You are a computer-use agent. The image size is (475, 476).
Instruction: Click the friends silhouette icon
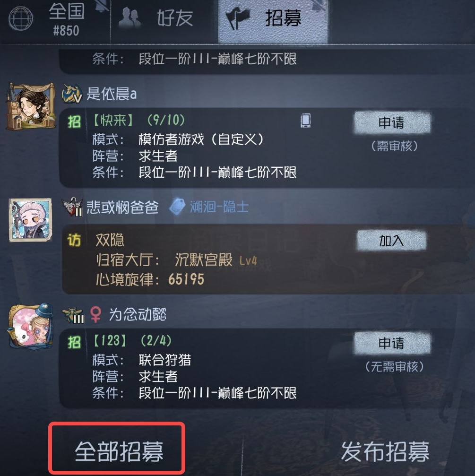pyautogui.click(x=130, y=17)
